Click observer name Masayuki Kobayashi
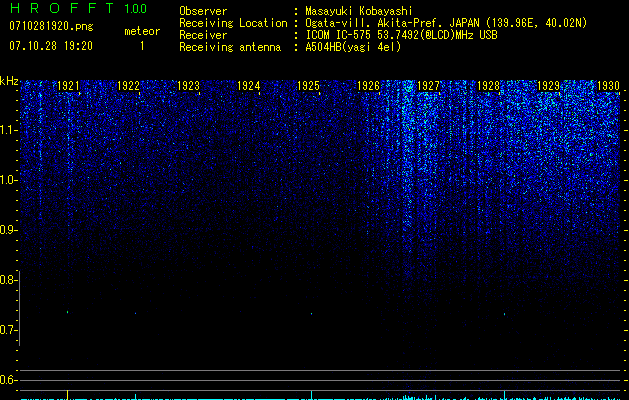Screen dimensions: 629x400 359,11
